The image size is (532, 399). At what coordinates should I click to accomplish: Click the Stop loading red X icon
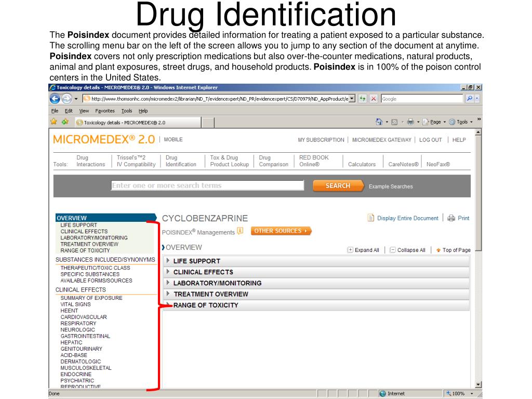tap(373, 99)
